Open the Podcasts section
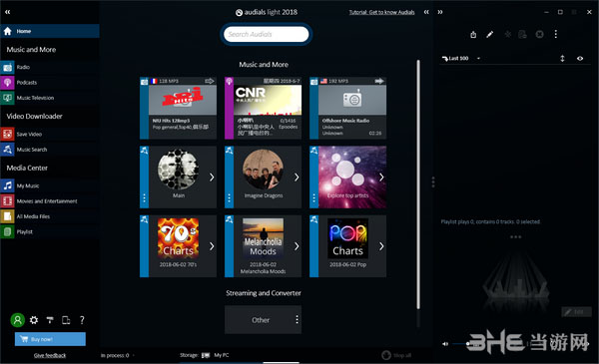 click(50, 83)
